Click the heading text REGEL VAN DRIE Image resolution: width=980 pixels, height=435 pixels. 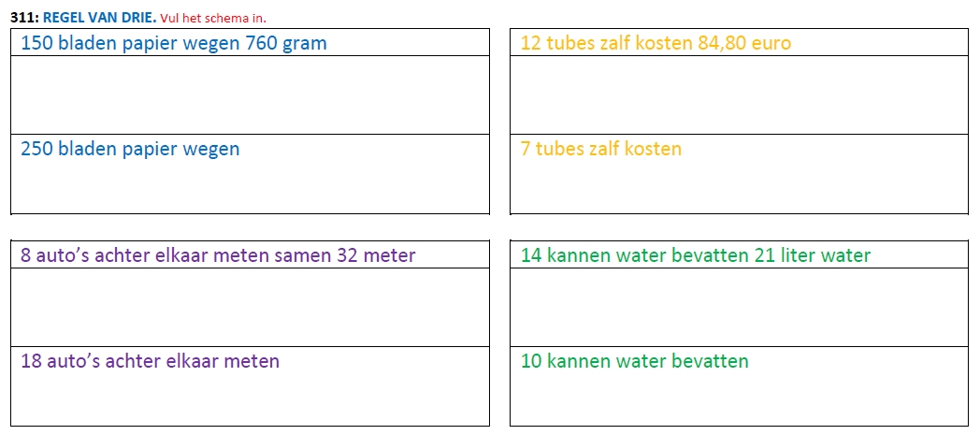(99, 18)
